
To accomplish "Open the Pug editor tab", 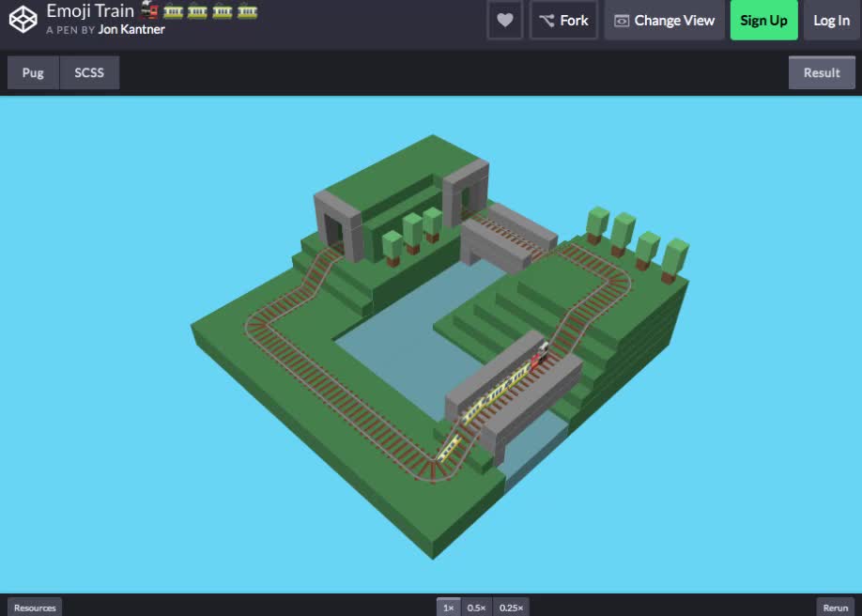I will [33, 72].
